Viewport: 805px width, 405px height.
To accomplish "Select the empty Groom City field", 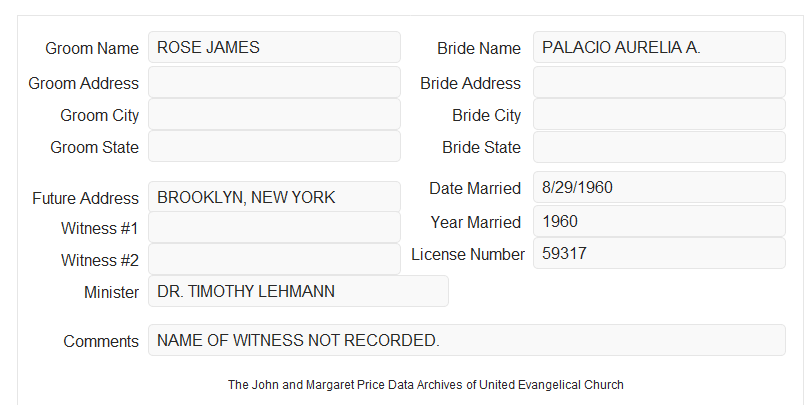I will click(x=274, y=114).
